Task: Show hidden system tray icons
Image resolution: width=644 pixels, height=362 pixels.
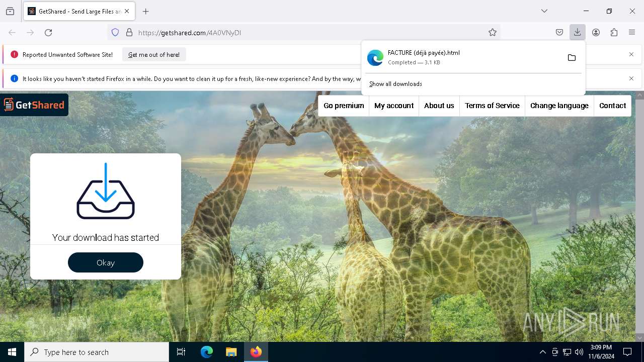Action: (x=542, y=352)
